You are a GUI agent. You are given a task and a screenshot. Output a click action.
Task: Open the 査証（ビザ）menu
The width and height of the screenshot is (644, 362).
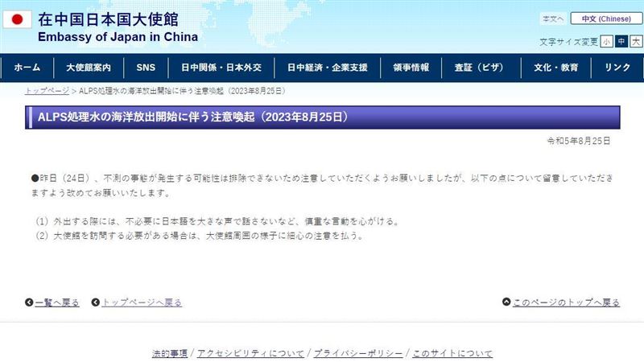click(481, 68)
